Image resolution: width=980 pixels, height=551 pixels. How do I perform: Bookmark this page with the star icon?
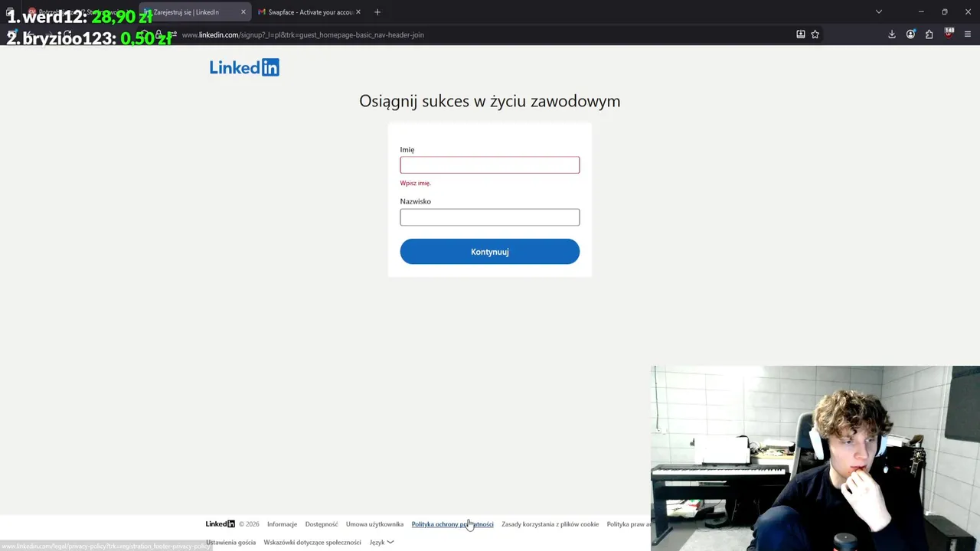click(x=815, y=34)
